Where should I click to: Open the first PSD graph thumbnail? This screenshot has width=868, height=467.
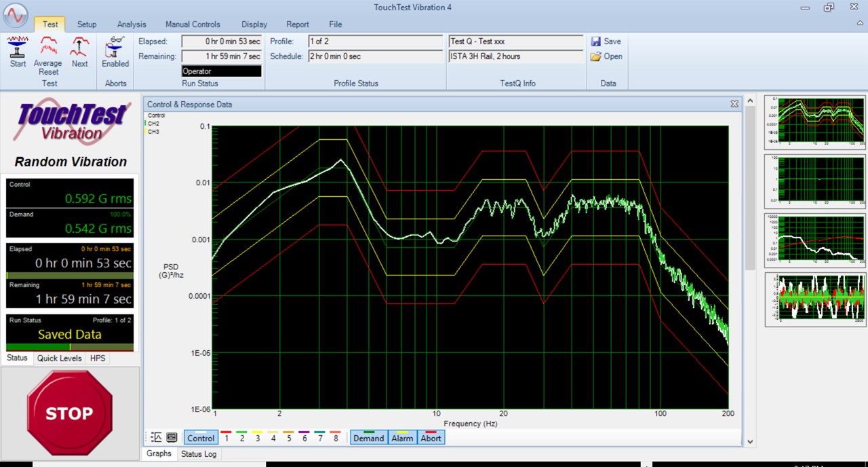pyautogui.click(x=815, y=122)
